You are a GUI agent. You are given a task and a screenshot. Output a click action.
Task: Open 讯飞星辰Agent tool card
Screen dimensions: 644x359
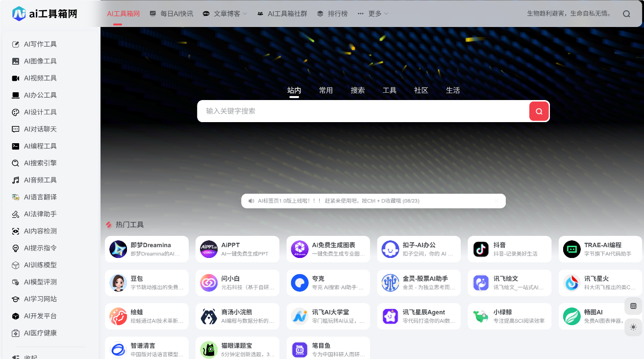pos(419,316)
